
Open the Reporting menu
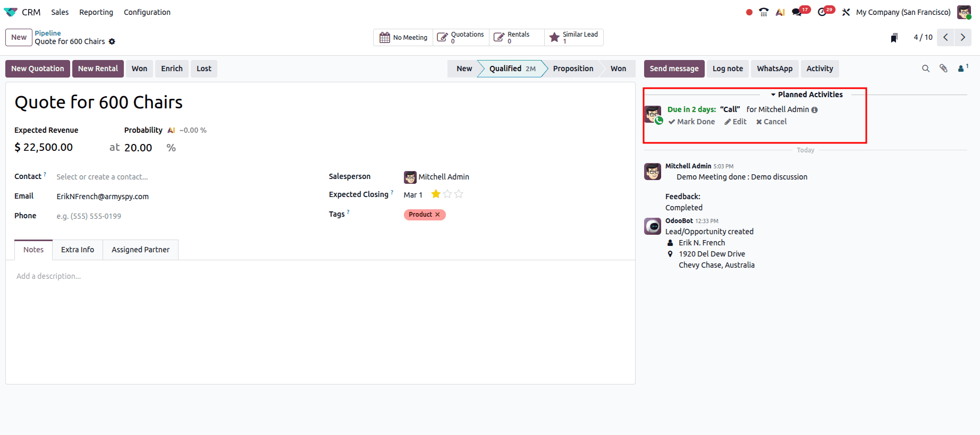tap(96, 12)
